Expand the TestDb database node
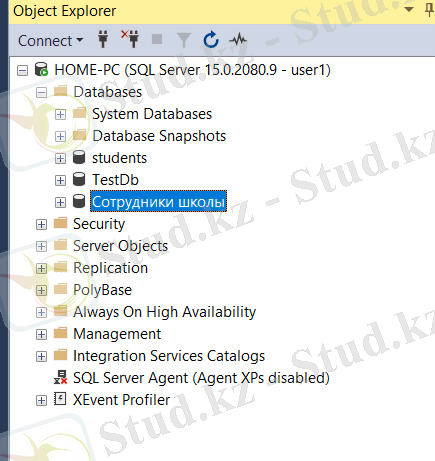Image resolution: width=435 pixels, height=461 pixels. point(60,180)
